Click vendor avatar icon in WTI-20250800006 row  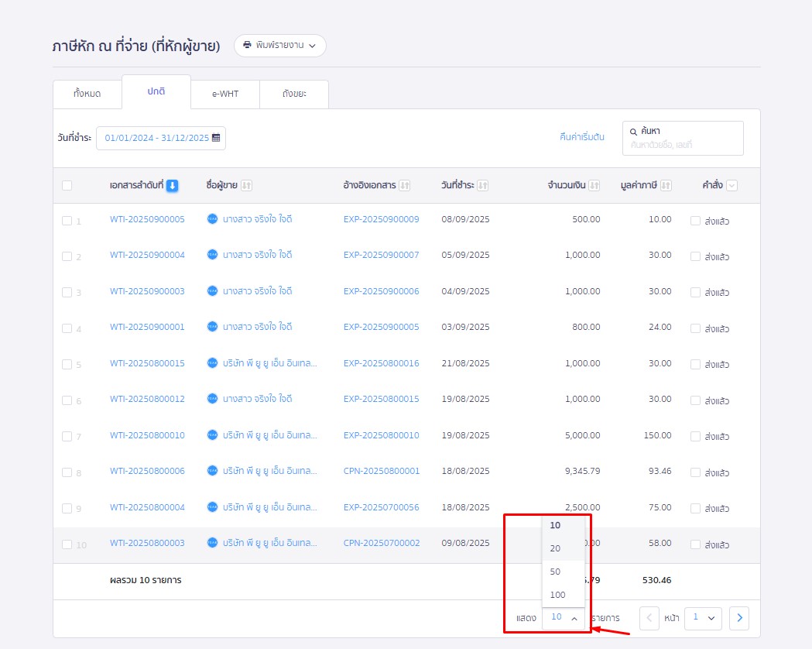tap(212, 471)
